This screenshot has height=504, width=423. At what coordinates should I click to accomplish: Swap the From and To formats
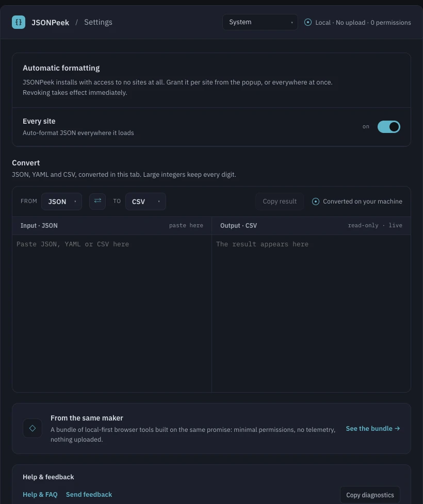pos(97,201)
